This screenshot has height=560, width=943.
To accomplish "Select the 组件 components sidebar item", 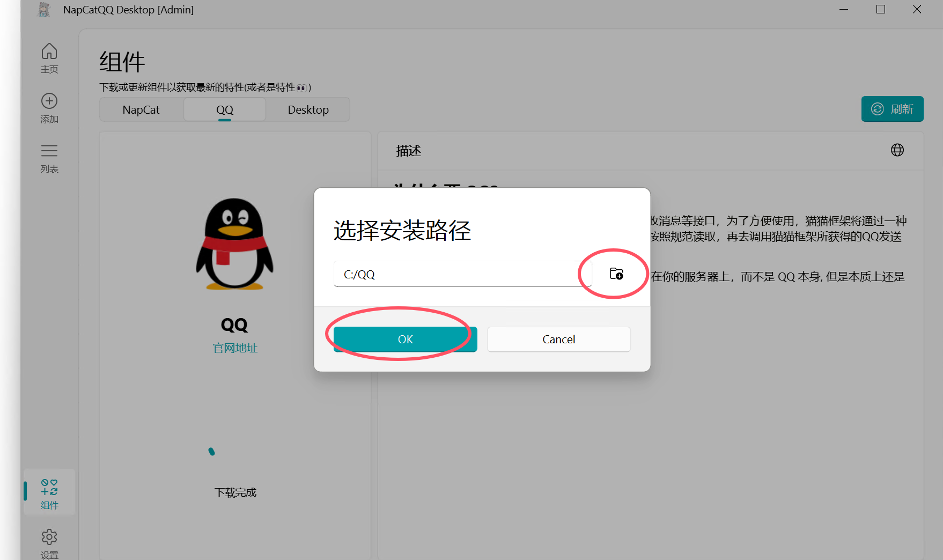I will (x=49, y=493).
